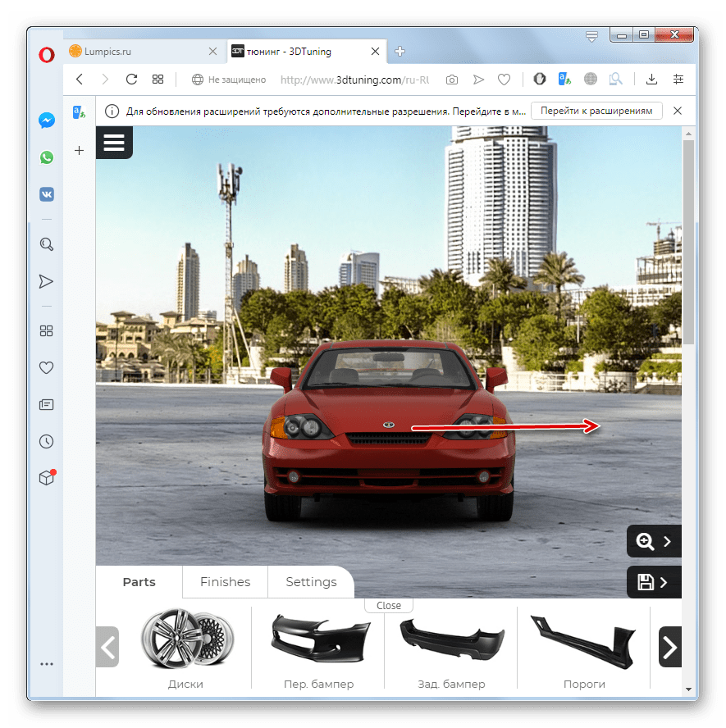Open the sidebar search magnifier
726x728 pixels.
[x=47, y=243]
